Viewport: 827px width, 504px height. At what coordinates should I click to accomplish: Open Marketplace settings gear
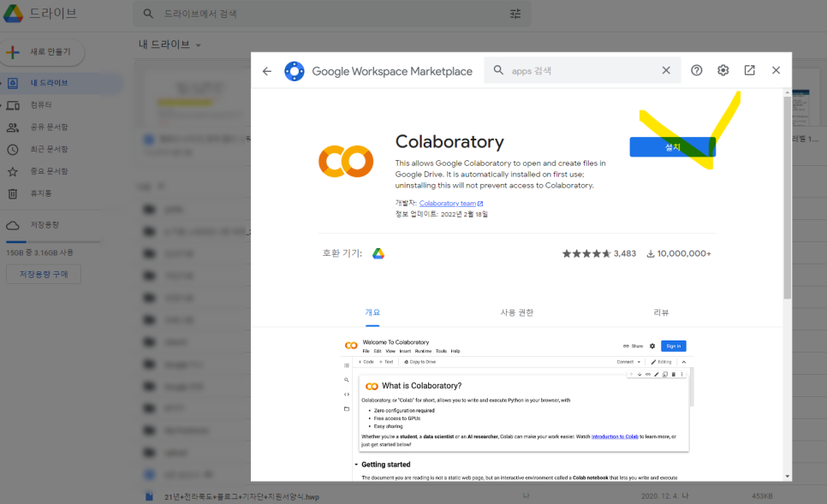723,70
